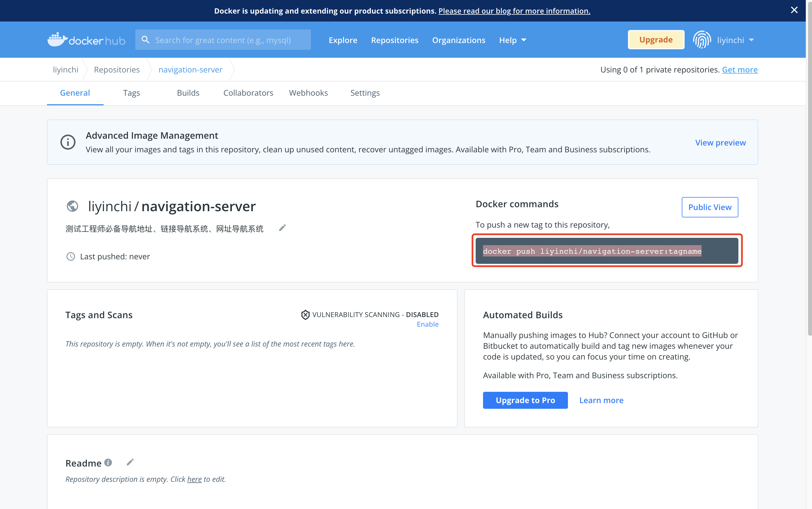Switch to the Tags tab
The height and width of the screenshot is (509, 812).
[x=131, y=93]
